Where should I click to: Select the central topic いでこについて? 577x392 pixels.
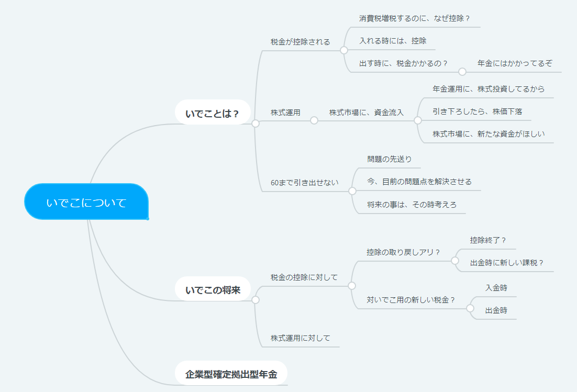pyautogui.click(x=86, y=202)
